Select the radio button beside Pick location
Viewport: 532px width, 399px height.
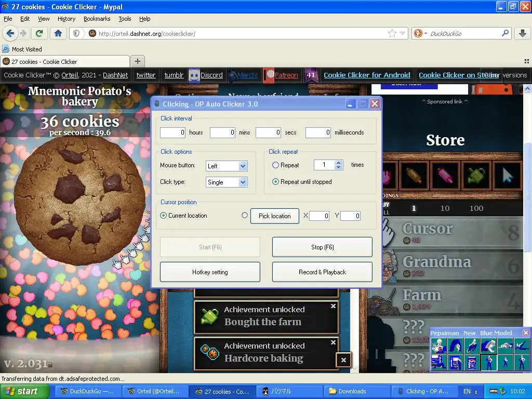(x=245, y=215)
